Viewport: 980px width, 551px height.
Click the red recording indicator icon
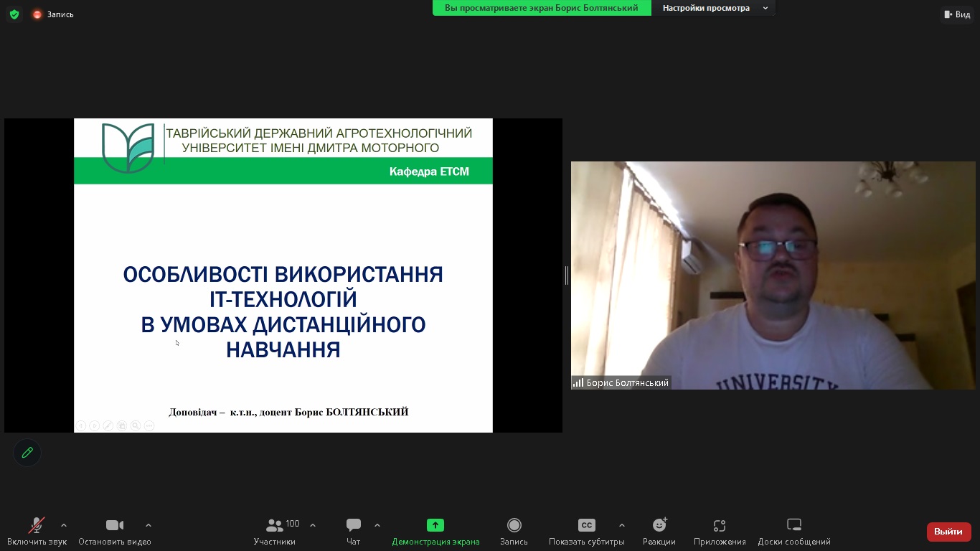(37, 14)
